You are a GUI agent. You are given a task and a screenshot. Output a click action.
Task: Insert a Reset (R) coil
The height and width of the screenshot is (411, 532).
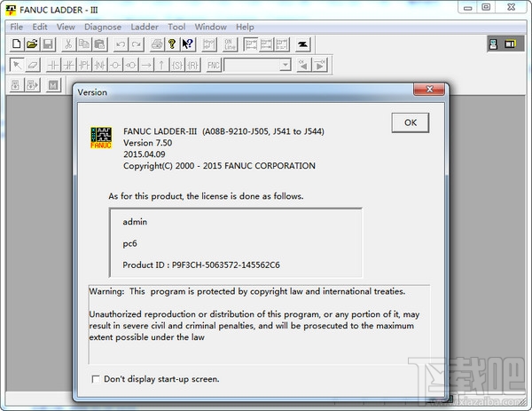(192, 65)
